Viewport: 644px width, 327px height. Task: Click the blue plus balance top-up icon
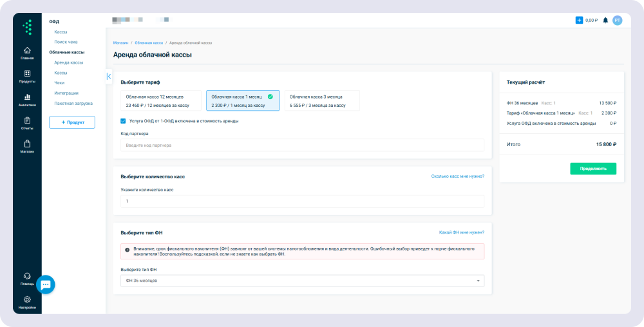coord(579,21)
